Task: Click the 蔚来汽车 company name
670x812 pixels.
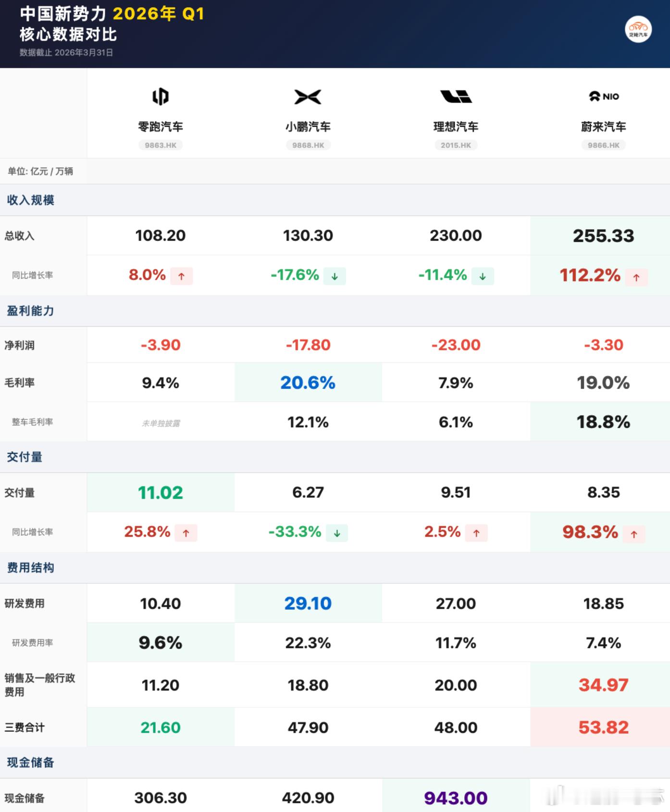Action: pos(604,127)
